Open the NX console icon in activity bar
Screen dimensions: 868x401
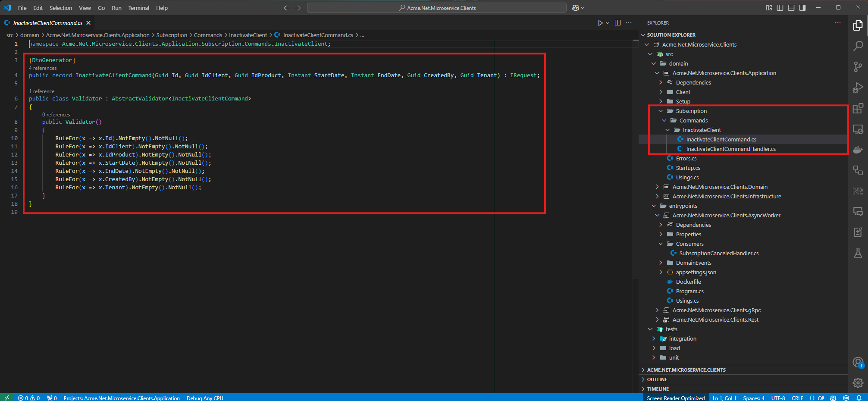click(858, 191)
